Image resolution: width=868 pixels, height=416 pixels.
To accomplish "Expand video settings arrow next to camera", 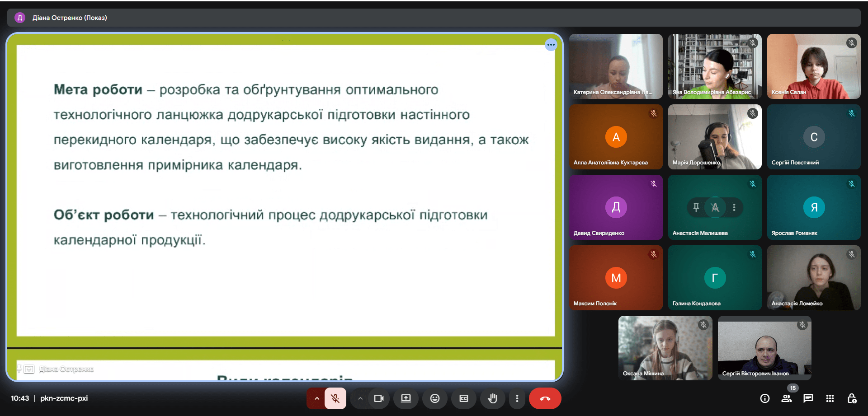I will [x=360, y=398].
